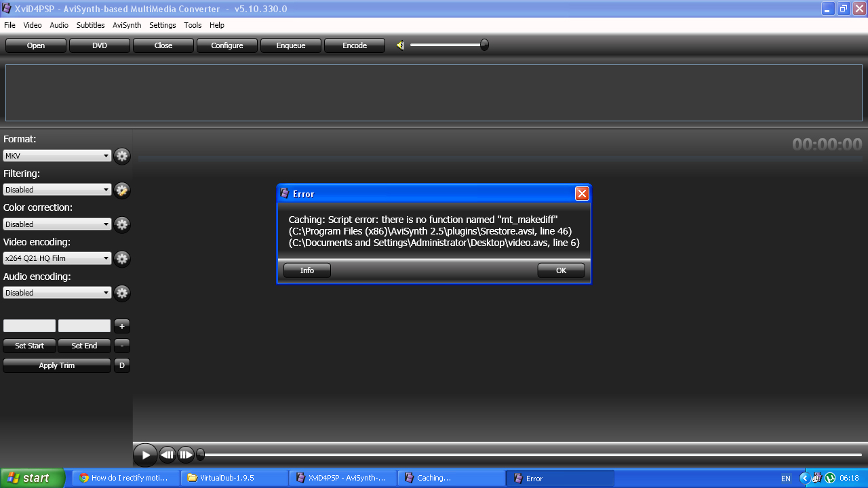Image resolution: width=868 pixels, height=488 pixels.
Task: Open the AviSynth menu
Action: 127,25
